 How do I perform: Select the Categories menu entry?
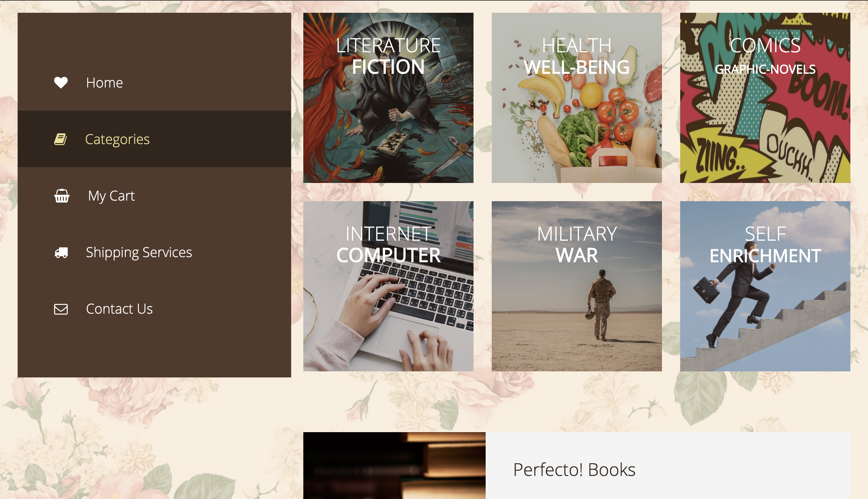(x=154, y=139)
